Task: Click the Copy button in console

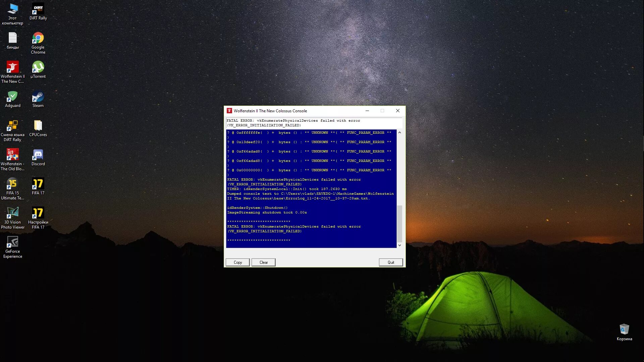Action: pyautogui.click(x=237, y=262)
